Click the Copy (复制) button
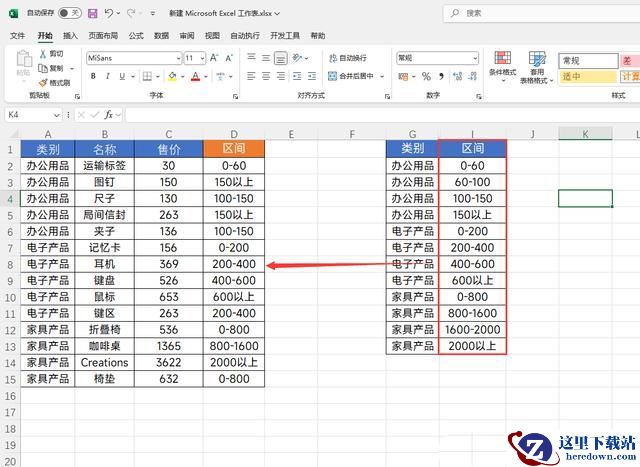This screenshot has height=467, width=640. (x=52, y=69)
